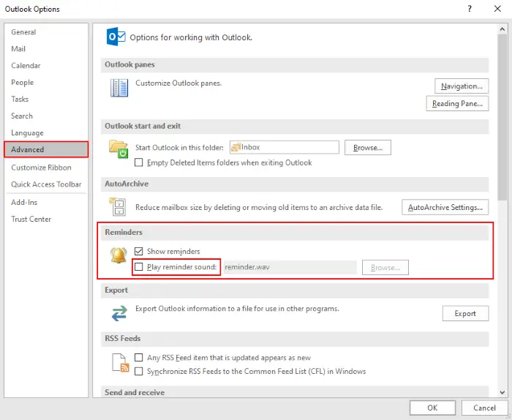Select the Calendar category
The width and height of the screenshot is (512, 420).
click(46, 65)
